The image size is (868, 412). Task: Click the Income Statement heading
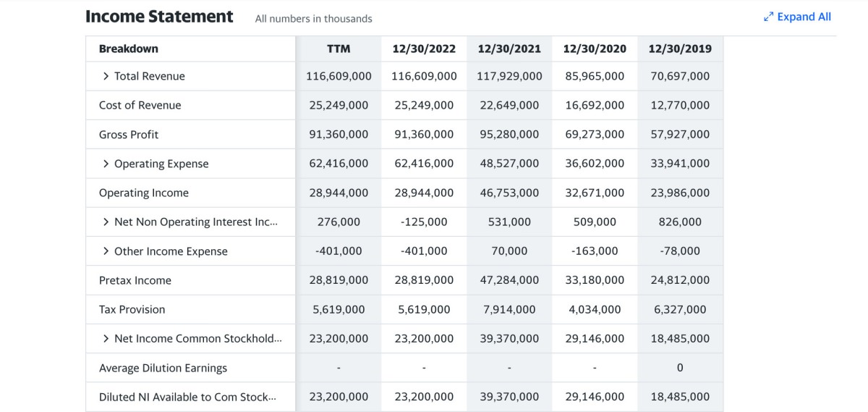tap(159, 17)
